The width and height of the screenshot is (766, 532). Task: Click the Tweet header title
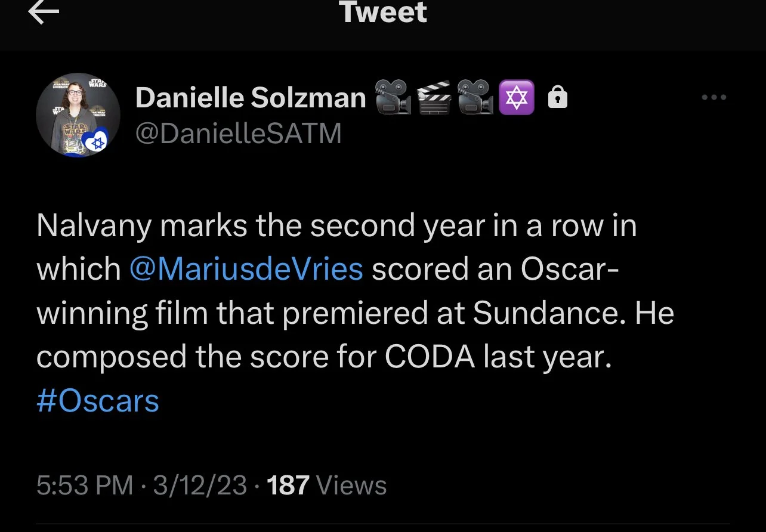coord(383,13)
